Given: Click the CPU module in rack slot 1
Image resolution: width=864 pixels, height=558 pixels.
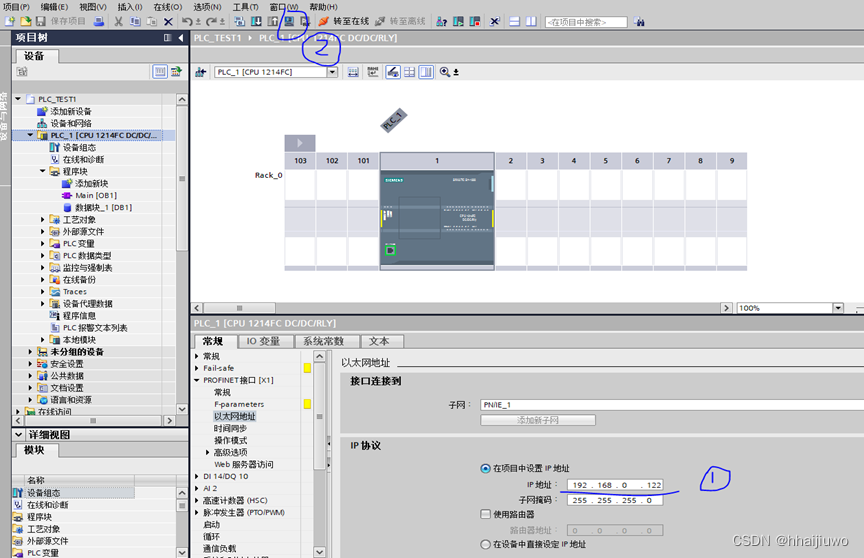Looking at the screenshot, I should coord(437,219).
